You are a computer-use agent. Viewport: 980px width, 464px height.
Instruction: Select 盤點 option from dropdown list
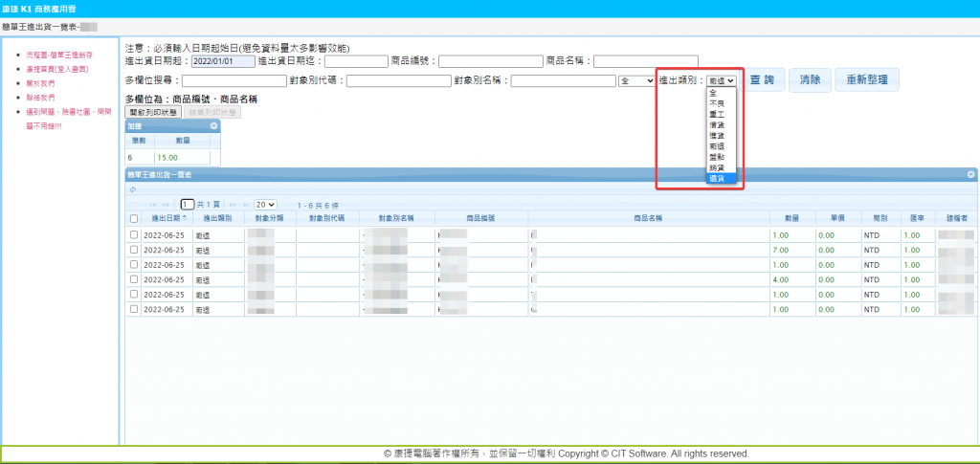(717, 156)
